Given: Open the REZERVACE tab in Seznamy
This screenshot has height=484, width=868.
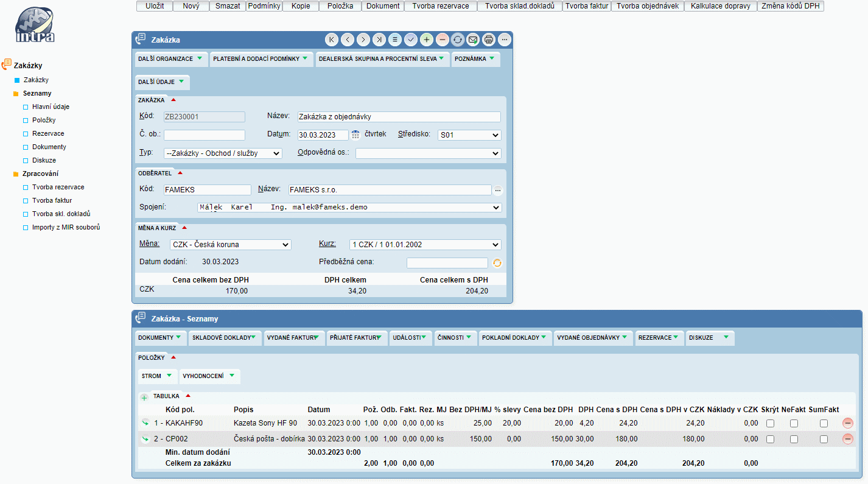Looking at the screenshot, I should 659,337.
